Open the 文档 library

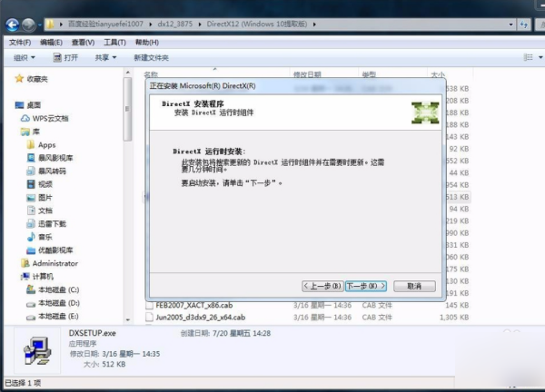coord(45,211)
